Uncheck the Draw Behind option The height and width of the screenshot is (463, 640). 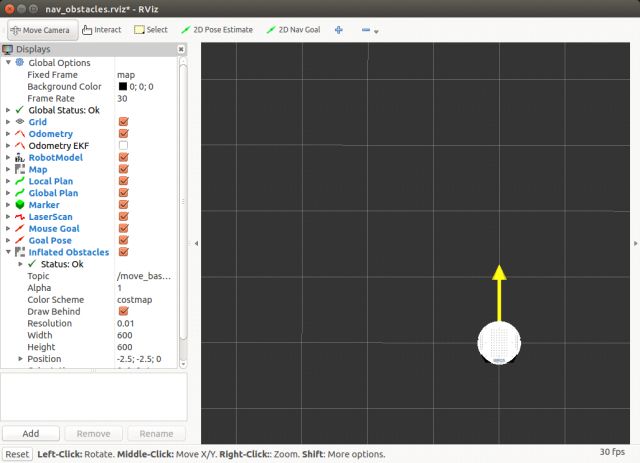click(x=123, y=311)
